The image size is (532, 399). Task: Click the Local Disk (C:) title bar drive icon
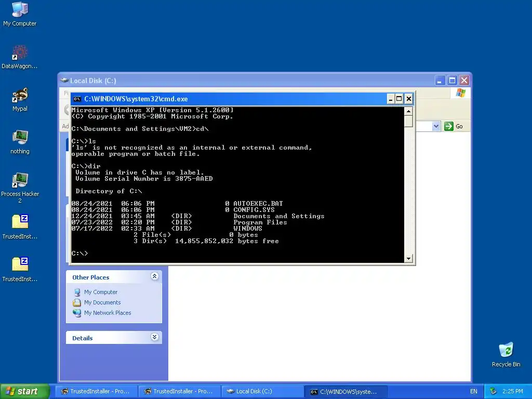coord(64,81)
